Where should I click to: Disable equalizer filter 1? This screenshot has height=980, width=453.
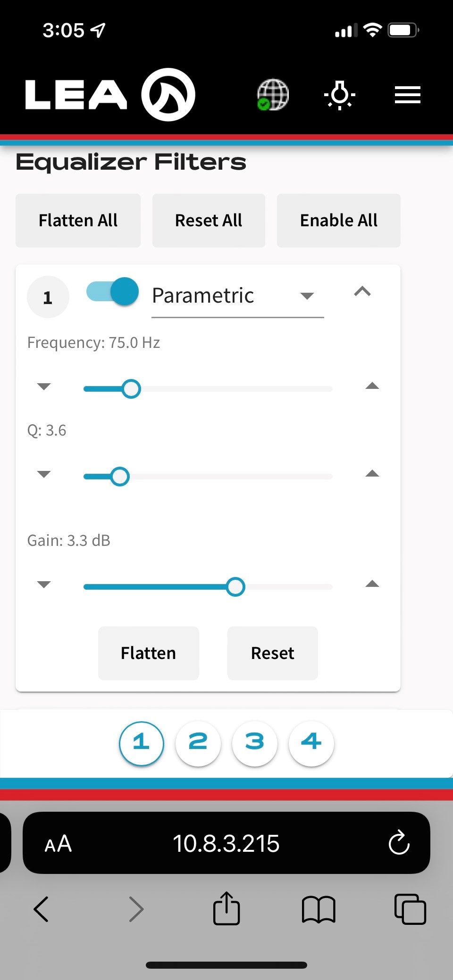tap(112, 292)
